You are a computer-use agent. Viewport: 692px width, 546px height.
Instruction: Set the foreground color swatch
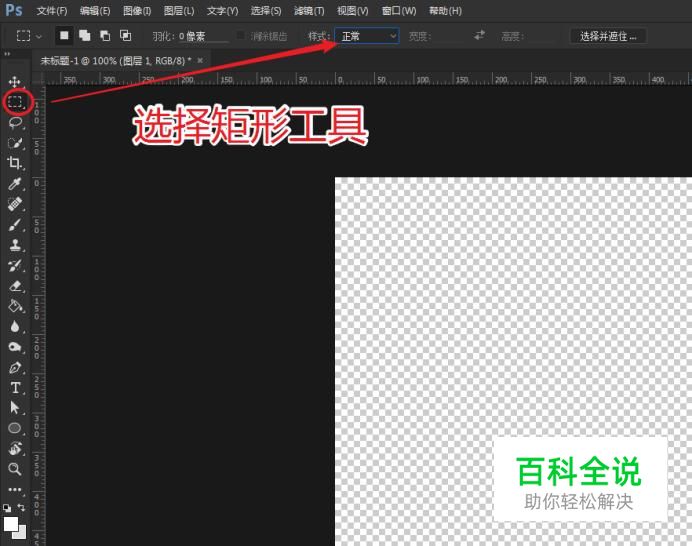pos(11,524)
